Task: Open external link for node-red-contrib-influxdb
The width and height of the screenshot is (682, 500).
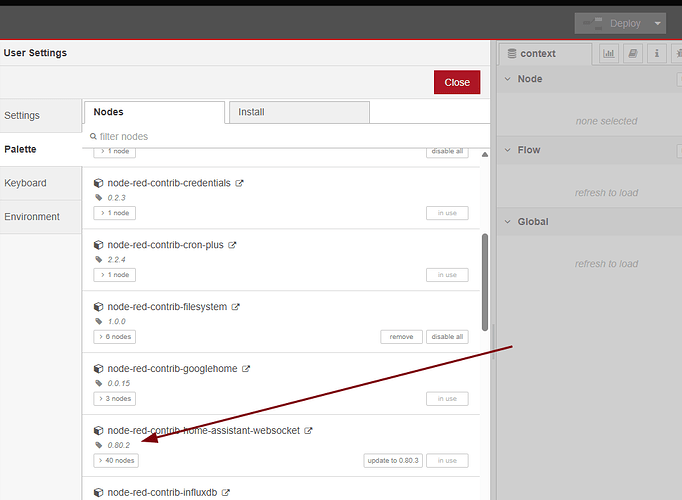Action: pyautogui.click(x=227, y=493)
